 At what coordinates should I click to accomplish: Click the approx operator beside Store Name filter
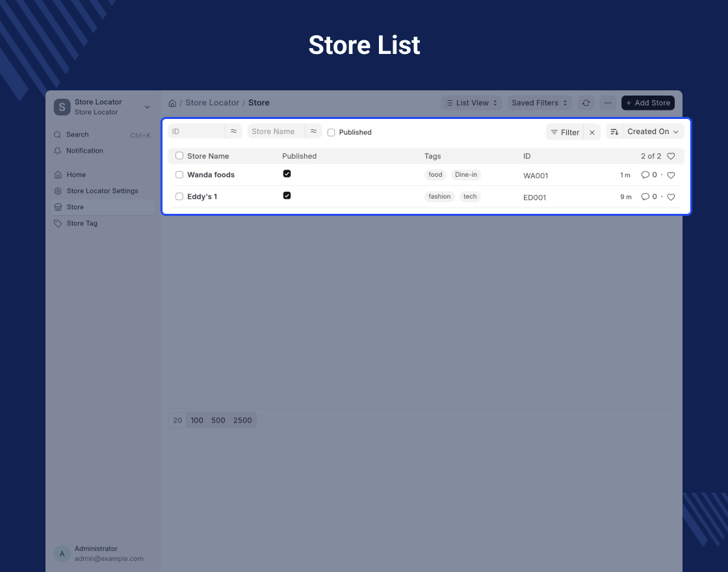[x=313, y=131]
